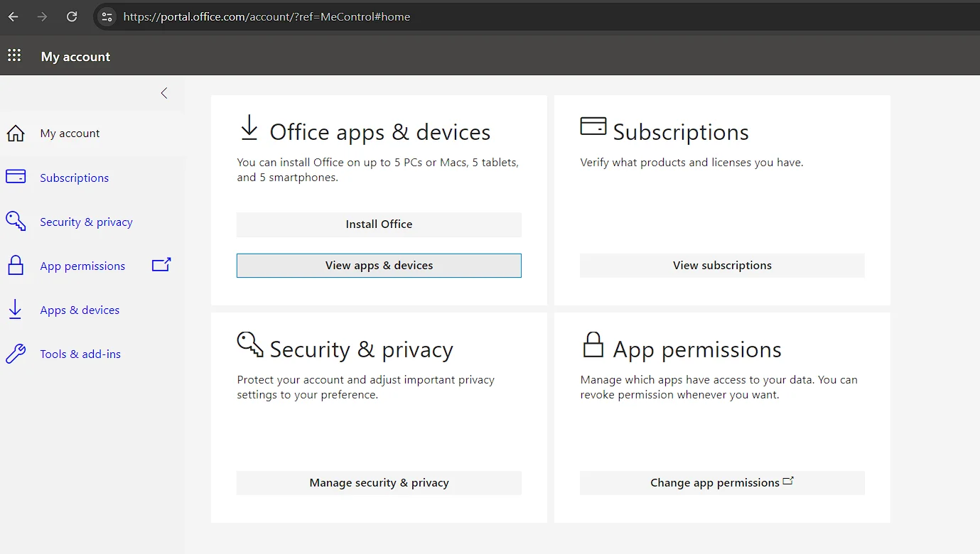Collapse the left navigation pane
This screenshot has width=980, height=554.
click(x=164, y=93)
